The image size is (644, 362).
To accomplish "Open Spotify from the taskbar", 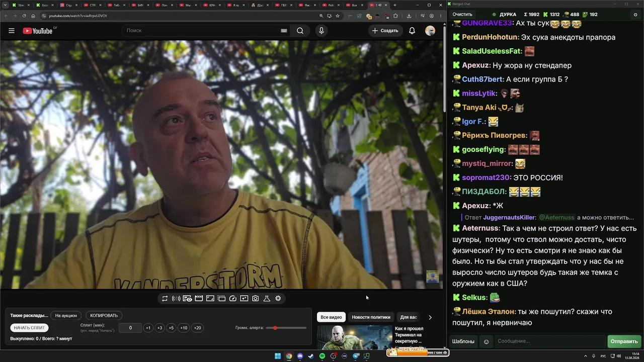I will (x=322, y=356).
